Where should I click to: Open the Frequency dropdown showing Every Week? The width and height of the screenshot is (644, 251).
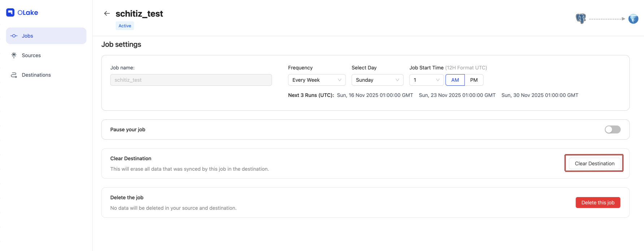pyautogui.click(x=317, y=80)
